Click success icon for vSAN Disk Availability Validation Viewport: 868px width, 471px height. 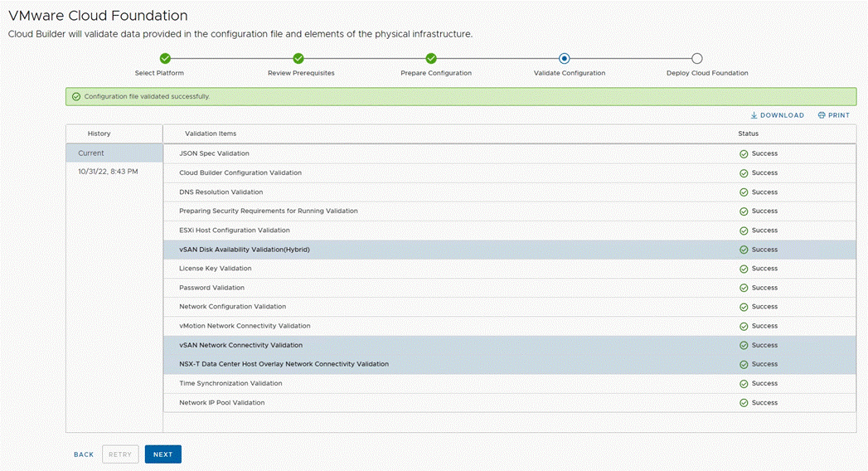744,250
